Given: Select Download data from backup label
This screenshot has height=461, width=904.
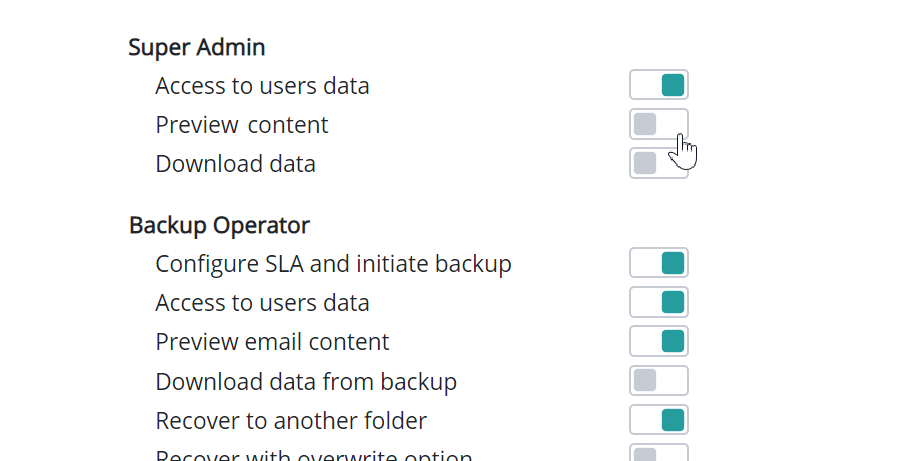Looking at the screenshot, I should coord(306,381).
